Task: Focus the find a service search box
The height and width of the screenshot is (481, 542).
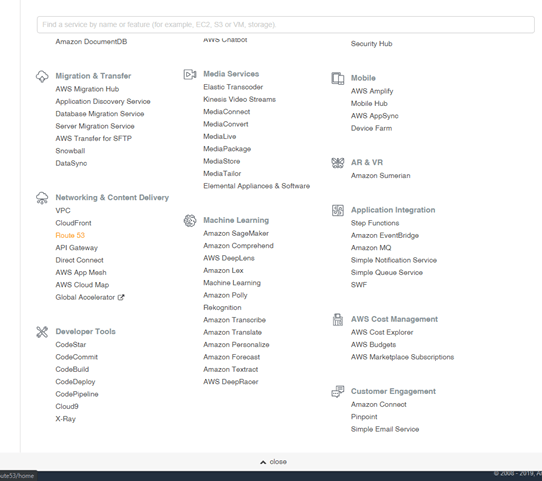Action: (x=286, y=25)
